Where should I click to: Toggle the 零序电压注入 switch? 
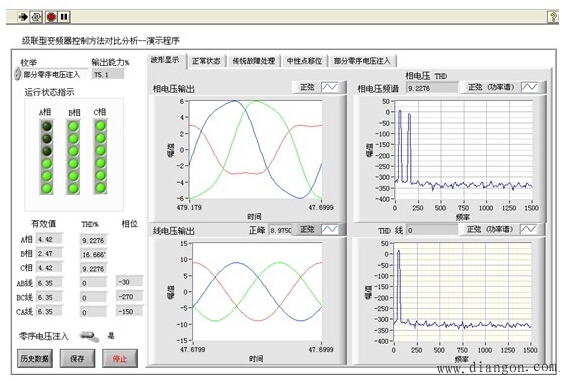90,336
